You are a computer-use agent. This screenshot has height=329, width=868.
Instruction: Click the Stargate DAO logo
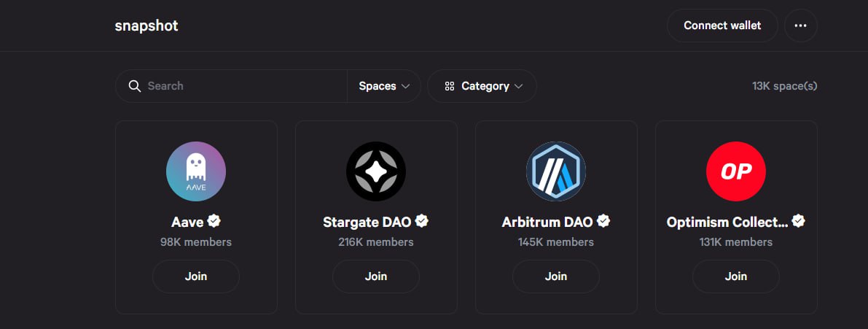pos(376,171)
